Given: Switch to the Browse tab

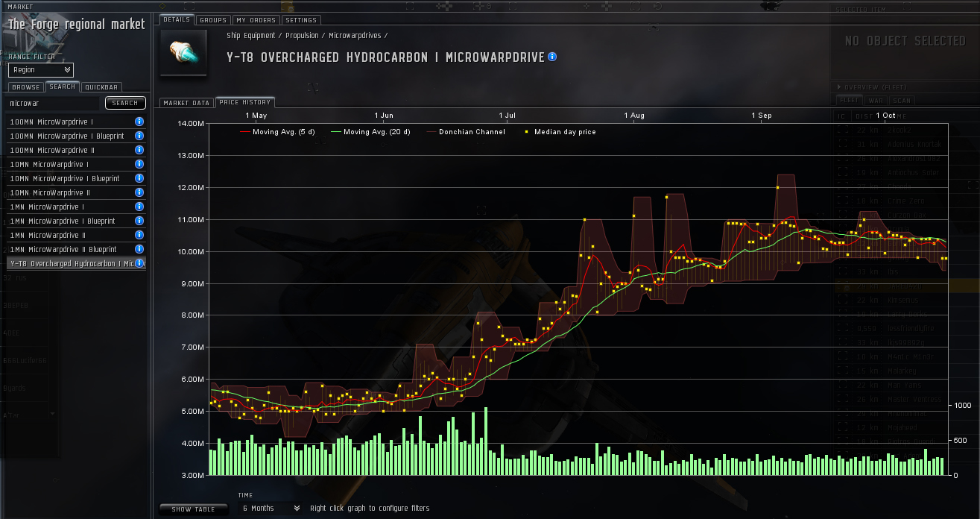Looking at the screenshot, I should click(26, 87).
